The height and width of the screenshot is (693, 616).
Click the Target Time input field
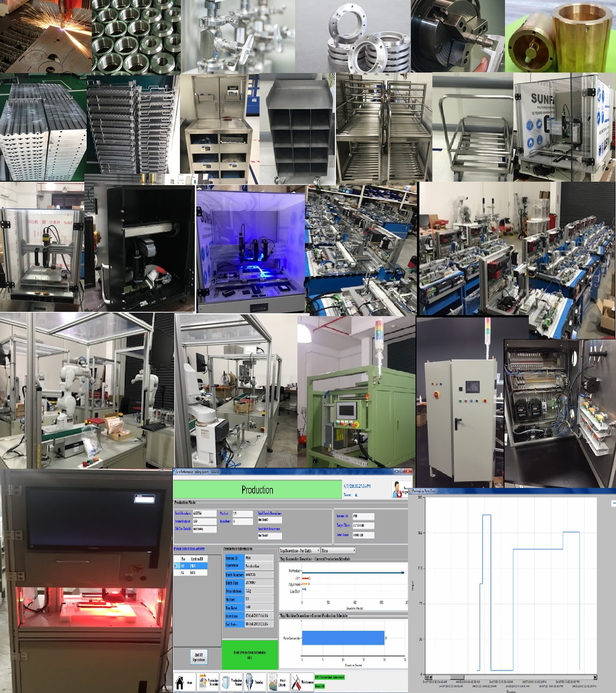[x=363, y=525]
